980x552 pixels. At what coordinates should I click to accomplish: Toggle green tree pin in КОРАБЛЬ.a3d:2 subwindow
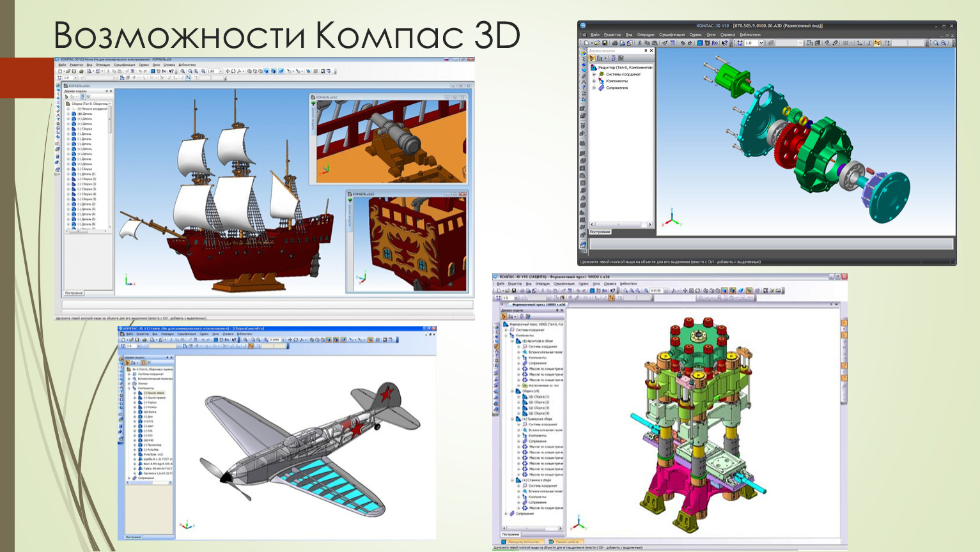coord(313,103)
